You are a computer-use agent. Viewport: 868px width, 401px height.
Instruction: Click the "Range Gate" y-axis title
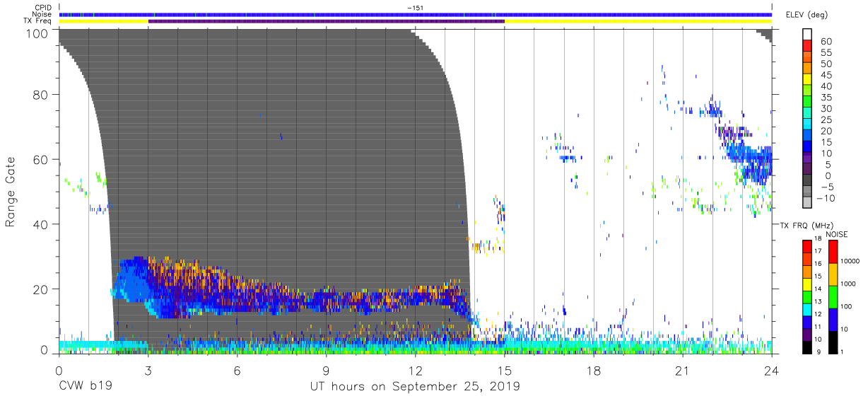pos(11,192)
